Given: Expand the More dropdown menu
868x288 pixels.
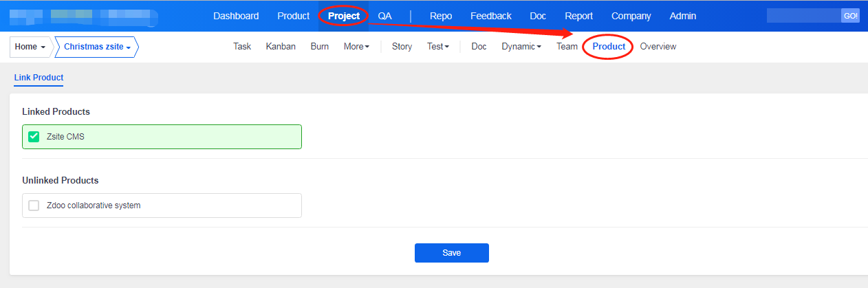Looking at the screenshot, I should (x=356, y=47).
